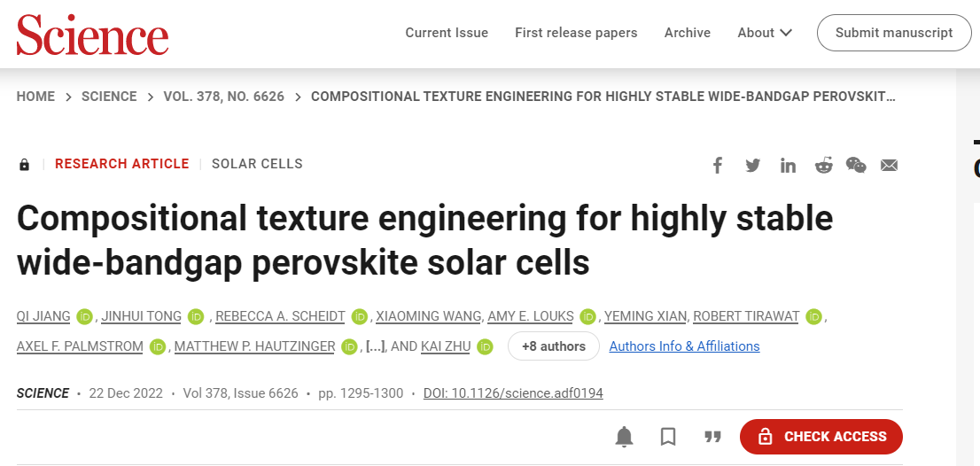
Task: Bookmark this article
Action: (x=668, y=437)
